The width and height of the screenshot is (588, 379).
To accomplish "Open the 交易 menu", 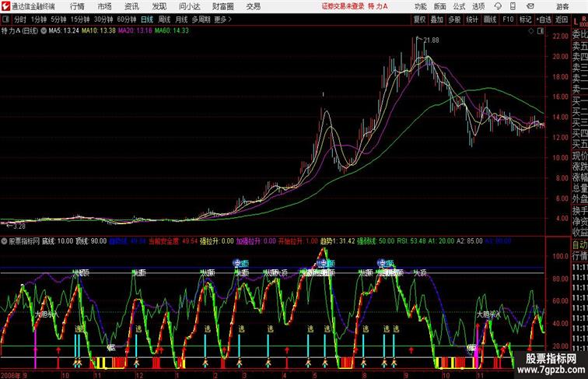I will click(x=253, y=6).
